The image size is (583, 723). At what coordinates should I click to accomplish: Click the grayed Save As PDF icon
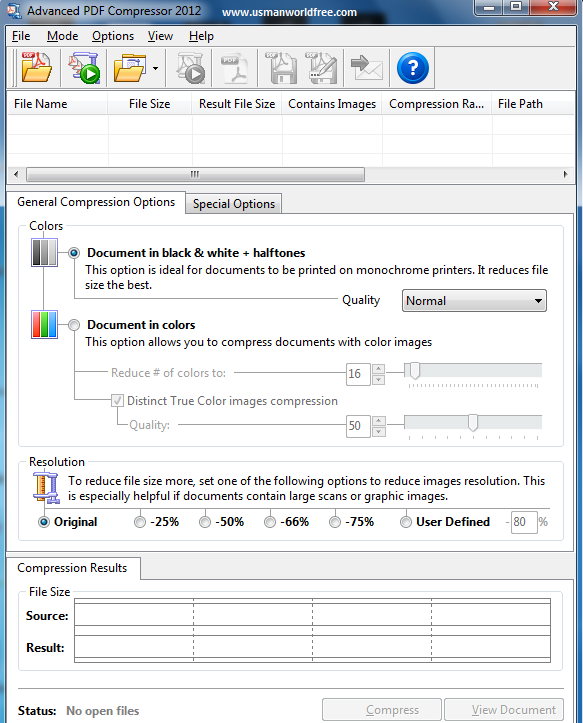pyautogui.click(x=321, y=68)
